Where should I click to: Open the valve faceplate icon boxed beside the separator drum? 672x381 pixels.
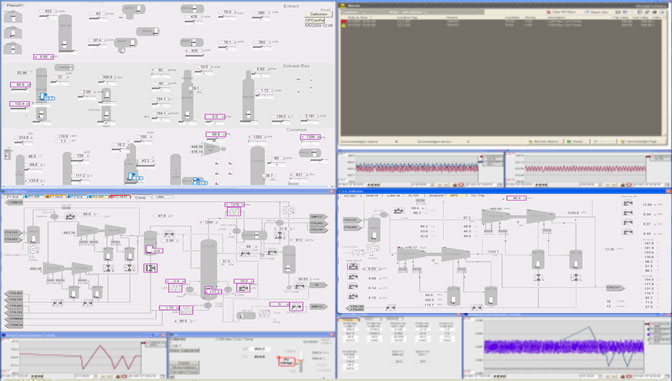click(x=150, y=268)
